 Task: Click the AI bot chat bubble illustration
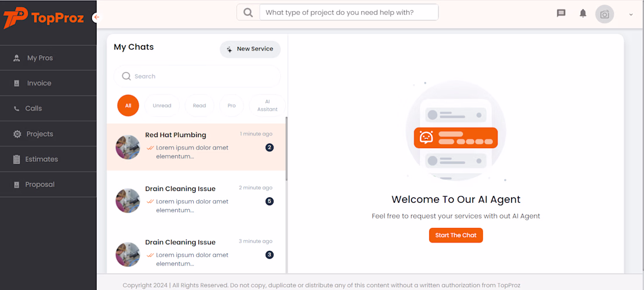[456, 138]
